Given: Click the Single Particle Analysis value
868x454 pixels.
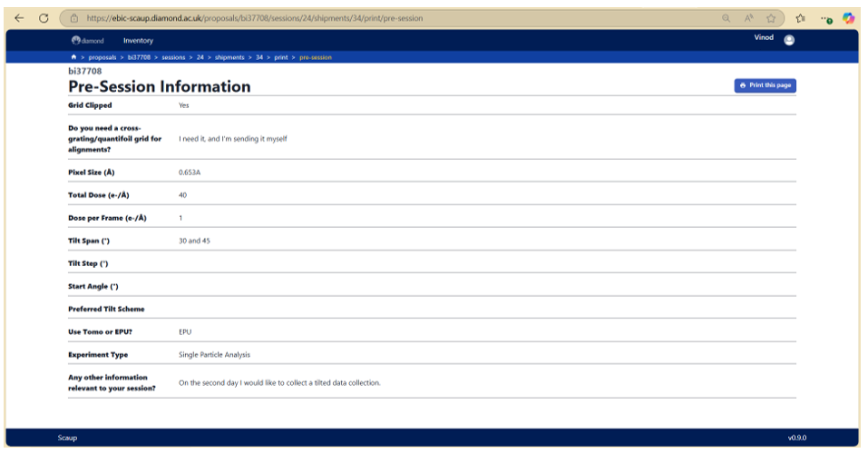Looking at the screenshot, I should click(x=214, y=354).
